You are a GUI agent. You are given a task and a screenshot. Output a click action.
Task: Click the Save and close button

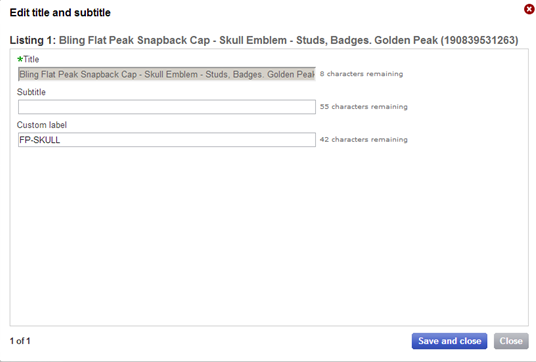pyautogui.click(x=449, y=341)
